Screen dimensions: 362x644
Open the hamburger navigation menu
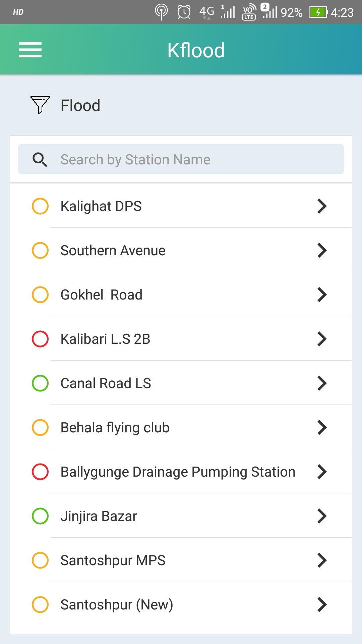[30, 50]
